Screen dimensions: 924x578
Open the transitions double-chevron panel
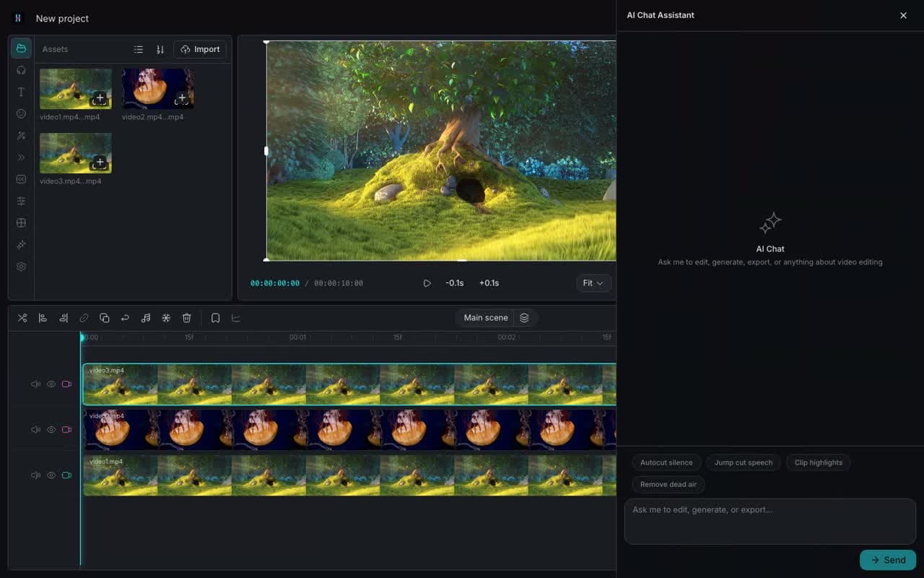coord(21,157)
